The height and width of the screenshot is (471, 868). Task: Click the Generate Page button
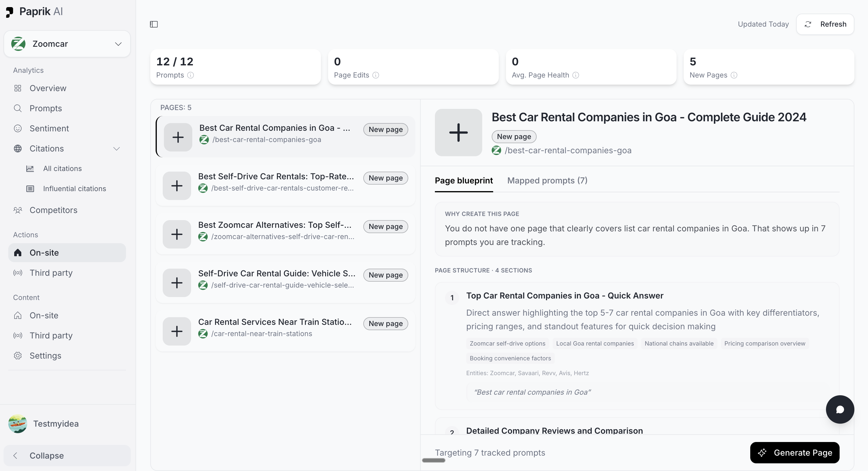tap(795, 453)
